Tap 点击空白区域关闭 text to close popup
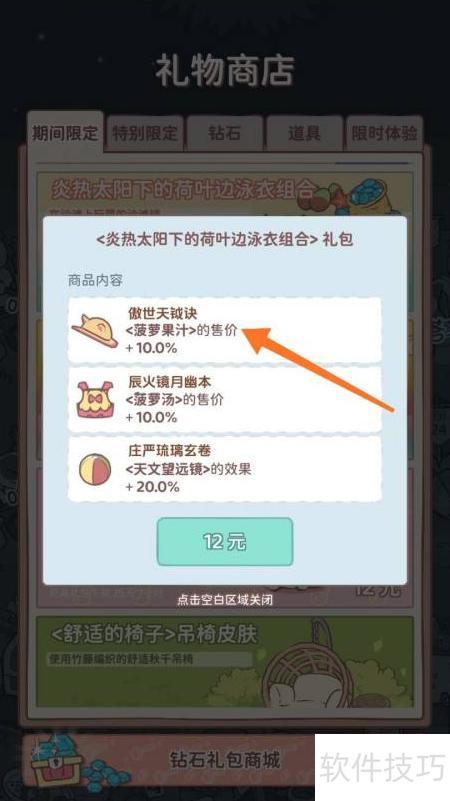450x801 pixels. point(225,600)
